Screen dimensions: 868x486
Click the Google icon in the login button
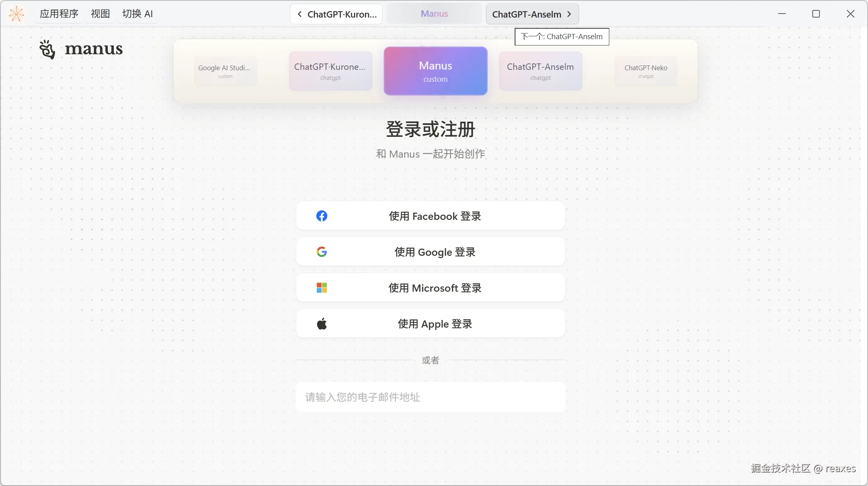click(x=322, y=252)
